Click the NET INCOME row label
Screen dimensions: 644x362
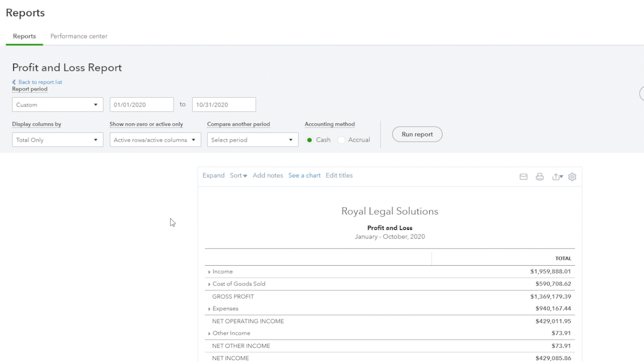(230, 358)
